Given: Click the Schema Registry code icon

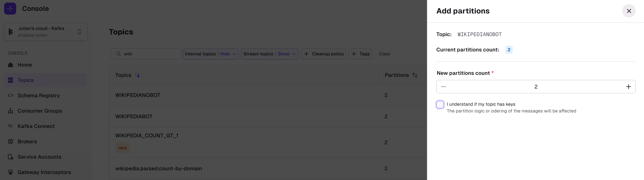Looking at the screenshot, I should pyautogui.click(x=11, y=95).
